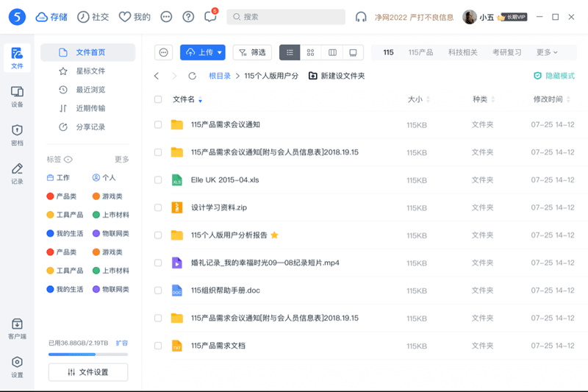Image resolution: width=588 pixels, height=392 pixels.
Task: Check the box for 婚礼记录 mp4 file
Action: click(x=158, y=263)
